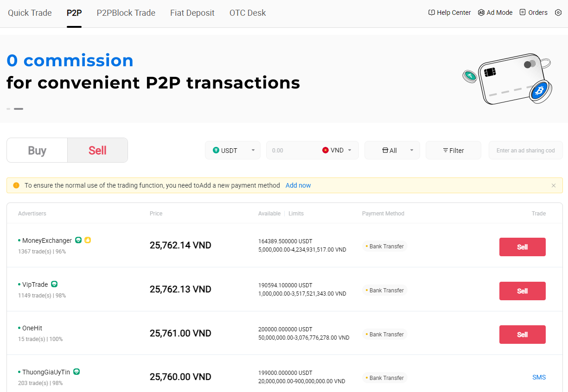Click the USDT Tether coin icon
This screenshot has width=568, height=392.
[216, 150]
